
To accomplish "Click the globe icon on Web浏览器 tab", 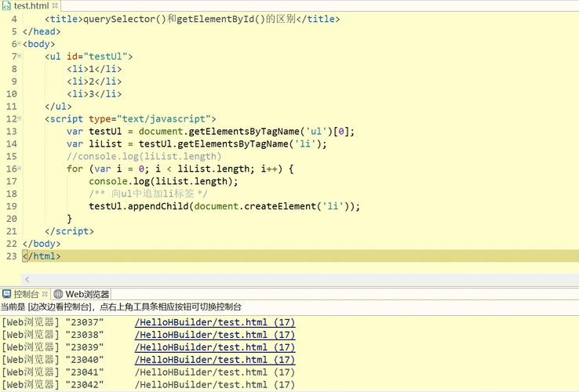I will (x=58, y=294).
